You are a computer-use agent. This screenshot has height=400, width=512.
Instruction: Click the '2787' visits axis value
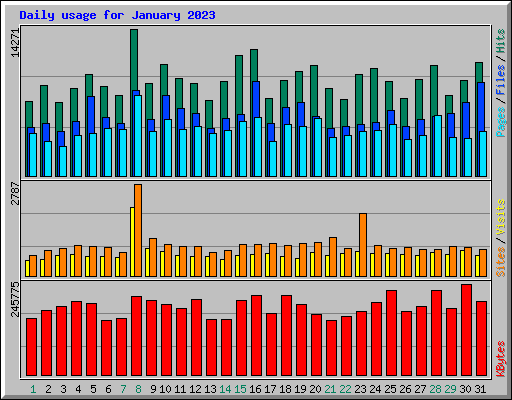(15, 193)
